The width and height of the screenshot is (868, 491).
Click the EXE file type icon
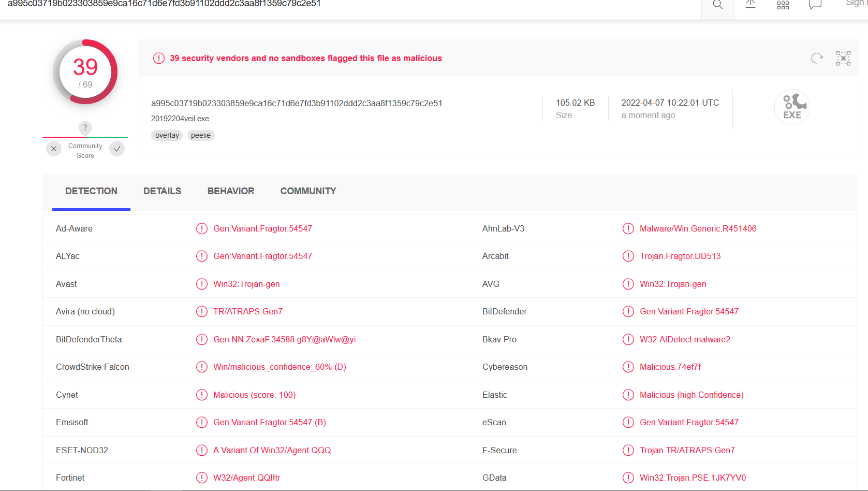point(792,107)
